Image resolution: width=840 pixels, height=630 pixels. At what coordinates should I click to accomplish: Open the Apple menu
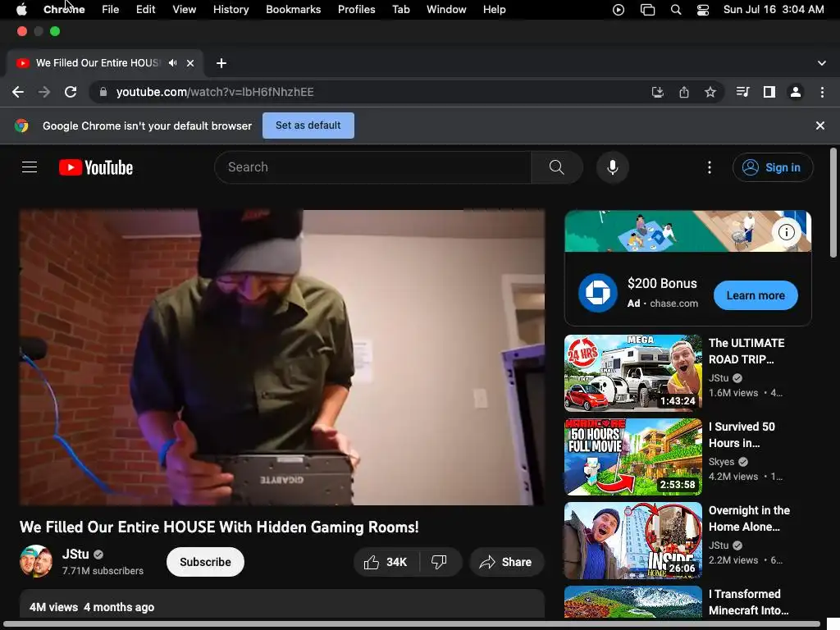[x=21, y=9]
